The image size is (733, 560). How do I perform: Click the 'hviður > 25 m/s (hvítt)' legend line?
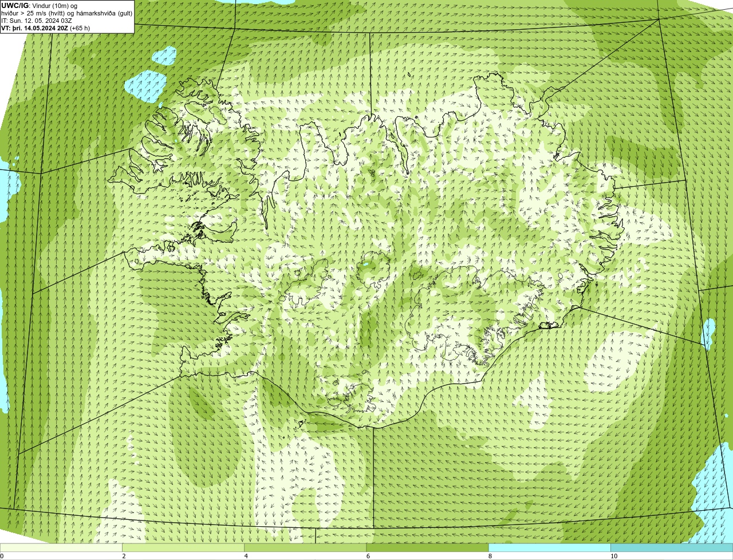[67, 13]
